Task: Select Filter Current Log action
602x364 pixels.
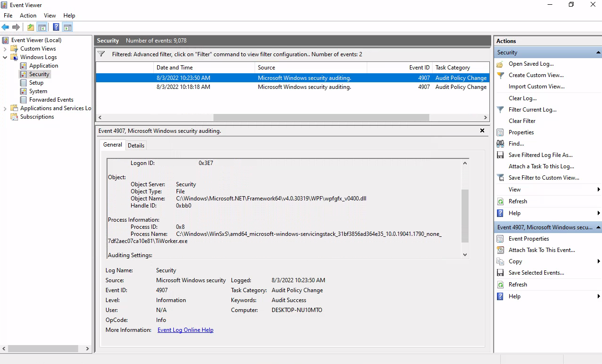Action: click(532, 110)
